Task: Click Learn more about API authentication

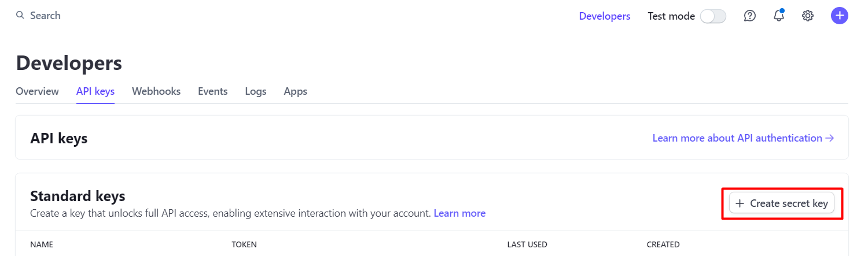Action: tap(743, 138)
